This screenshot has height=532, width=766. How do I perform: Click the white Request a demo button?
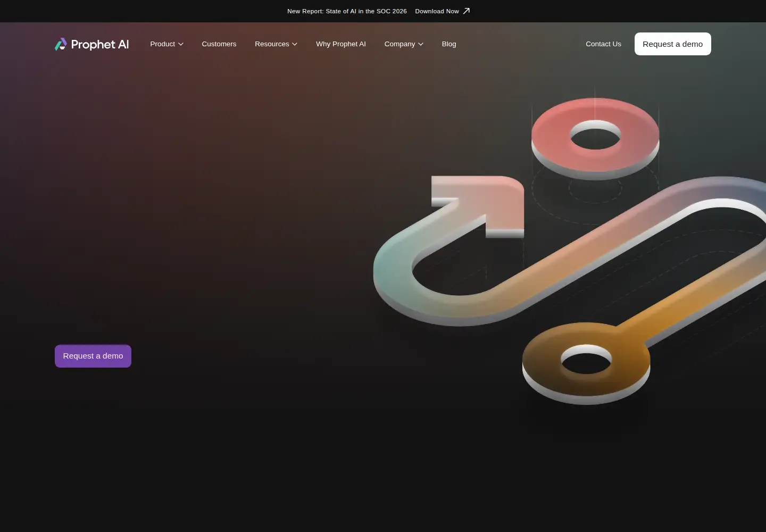point(673,44)
